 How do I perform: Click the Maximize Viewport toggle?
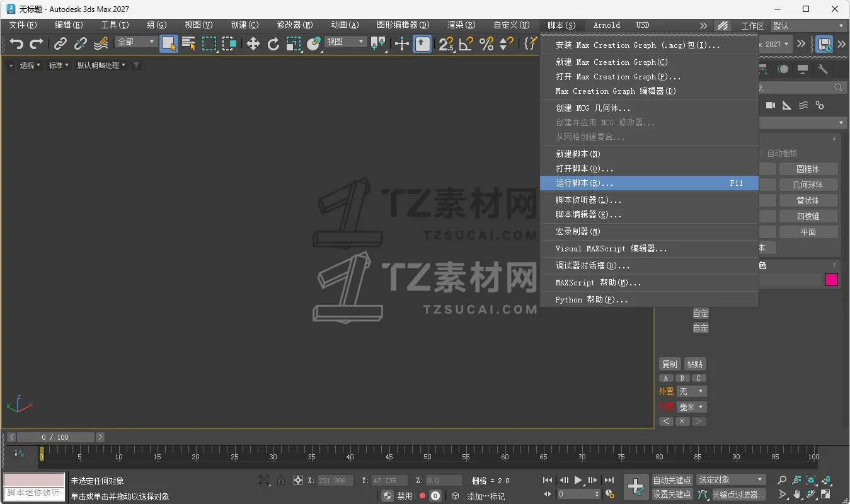point(825,494)
